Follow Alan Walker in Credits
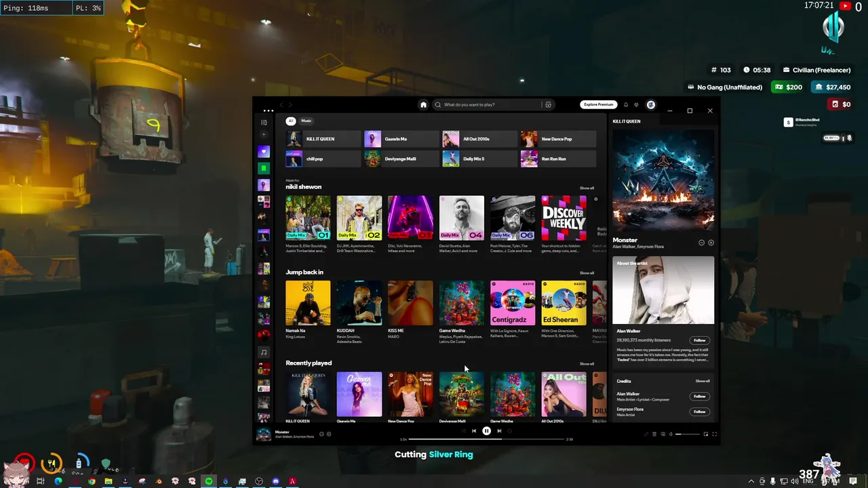Viewport: 868px width, 488px height. click(700, 396)
